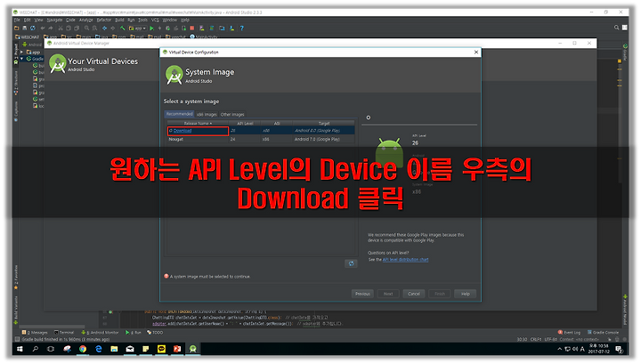Refresh the system image list
The image size is (641, 364).
[351, 263]
